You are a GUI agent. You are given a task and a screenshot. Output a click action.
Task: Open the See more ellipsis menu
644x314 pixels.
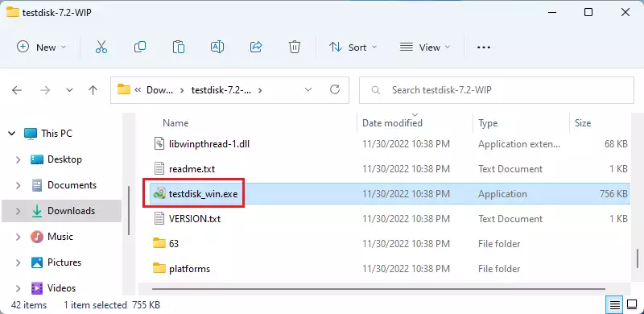484,48
